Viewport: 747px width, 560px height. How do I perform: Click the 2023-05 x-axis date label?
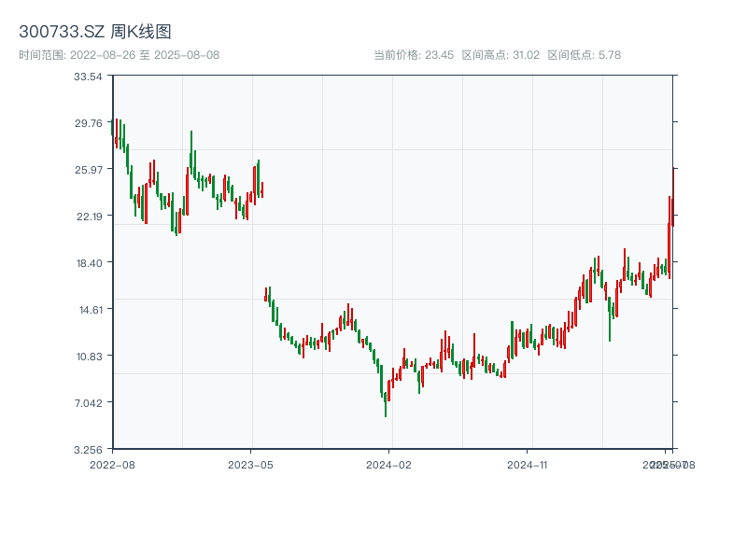click(x=250, y=464)
